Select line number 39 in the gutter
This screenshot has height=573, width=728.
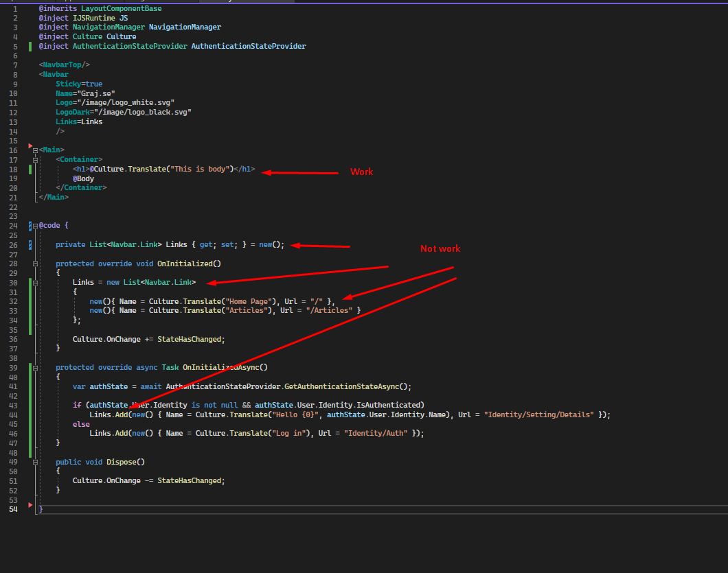pyautogui.click(x=14, y=368)
